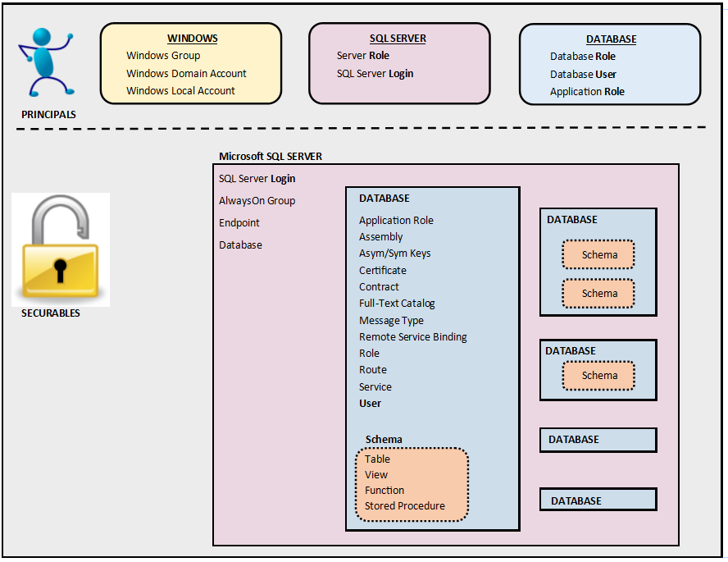Click the blue stick figure principals icon

coord(46,62)
